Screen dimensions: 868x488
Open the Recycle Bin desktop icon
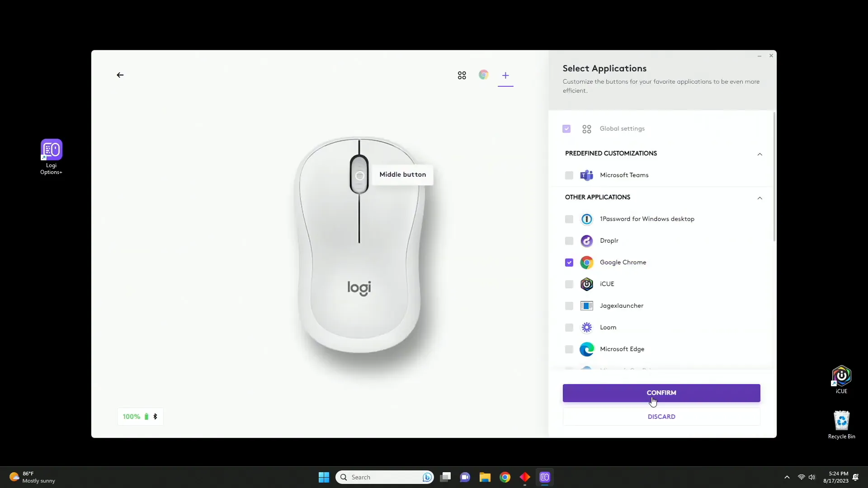tap(841, 425)
